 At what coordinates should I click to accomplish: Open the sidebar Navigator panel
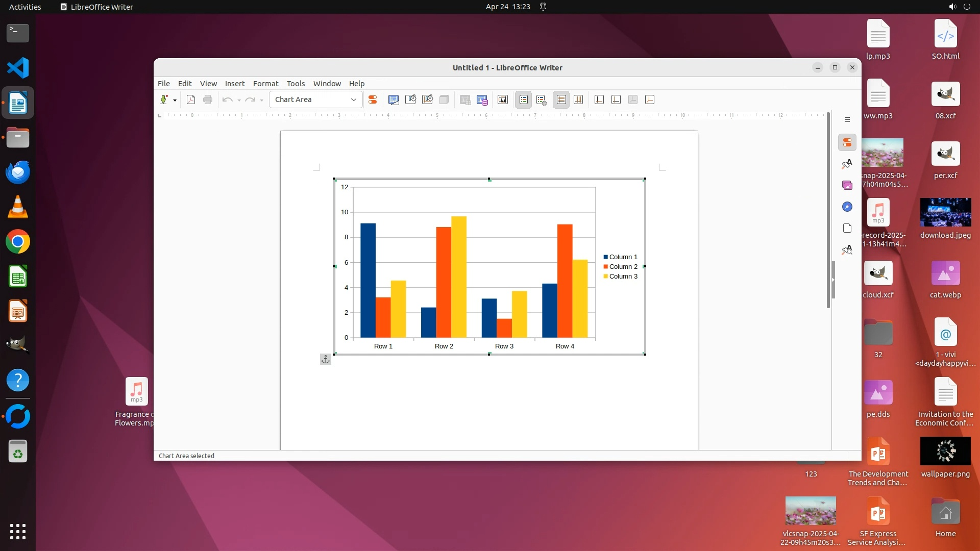click(847, 207)
